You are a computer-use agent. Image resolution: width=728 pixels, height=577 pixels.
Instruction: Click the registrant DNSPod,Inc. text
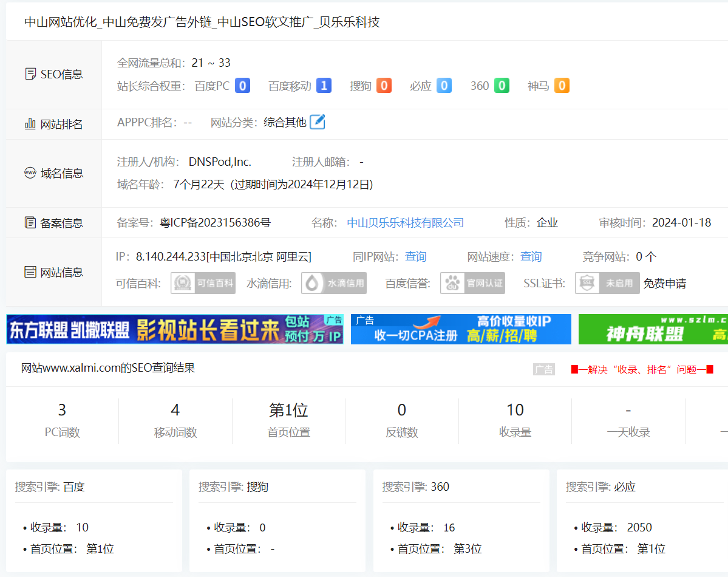tap(220, 162)
